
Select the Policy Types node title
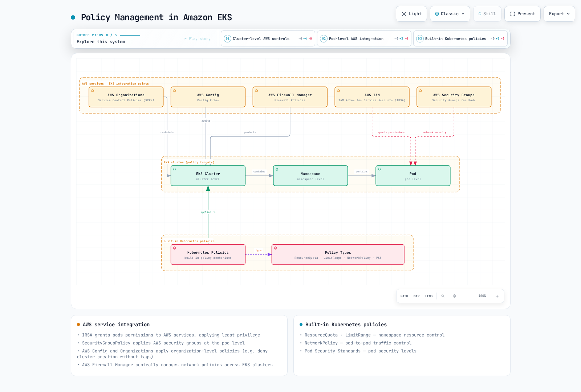point(338,253)
